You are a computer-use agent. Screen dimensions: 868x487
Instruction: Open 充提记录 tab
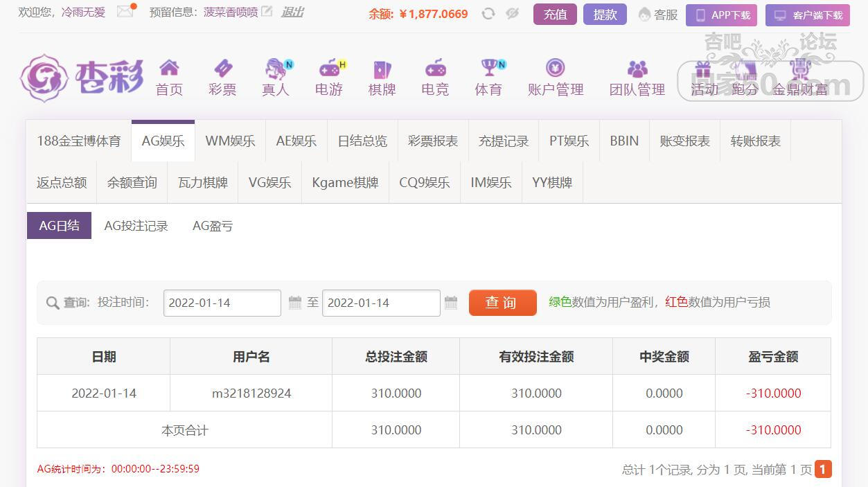(x=504, y=141)
